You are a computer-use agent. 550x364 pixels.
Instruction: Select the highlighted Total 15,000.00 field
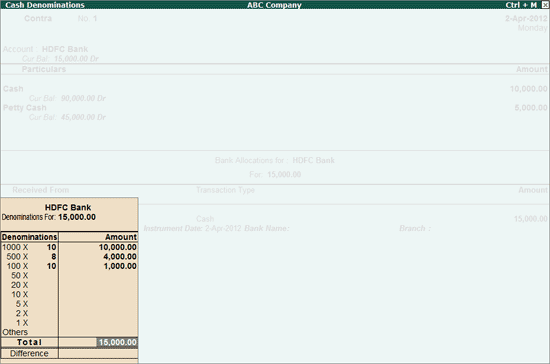click(x=117, y=342)
